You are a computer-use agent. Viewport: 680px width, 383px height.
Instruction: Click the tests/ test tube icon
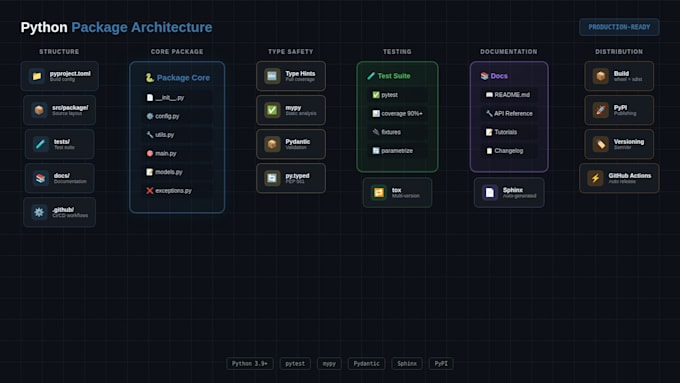[x=41, y=144]
